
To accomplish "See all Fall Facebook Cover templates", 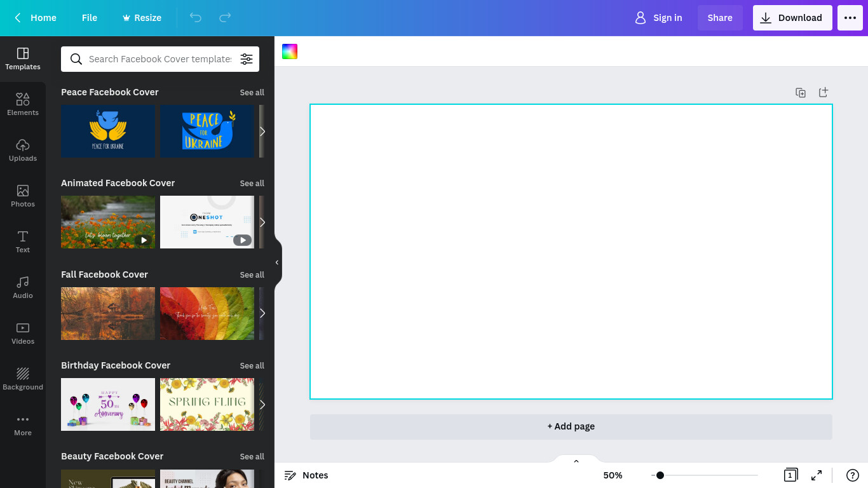I will (x=252, y=275).
